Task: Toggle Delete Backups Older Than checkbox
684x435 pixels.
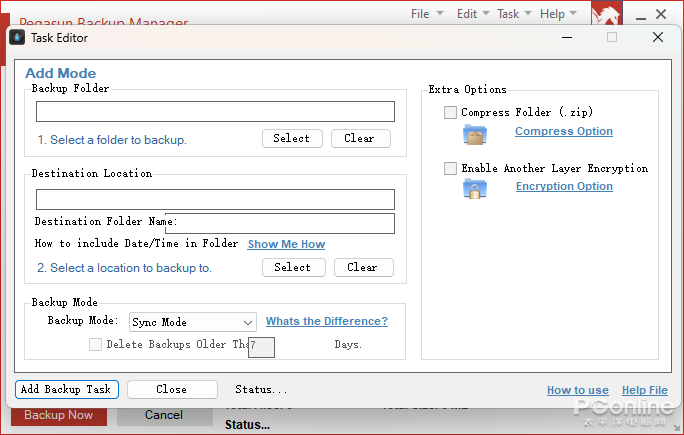Action: 95,345
